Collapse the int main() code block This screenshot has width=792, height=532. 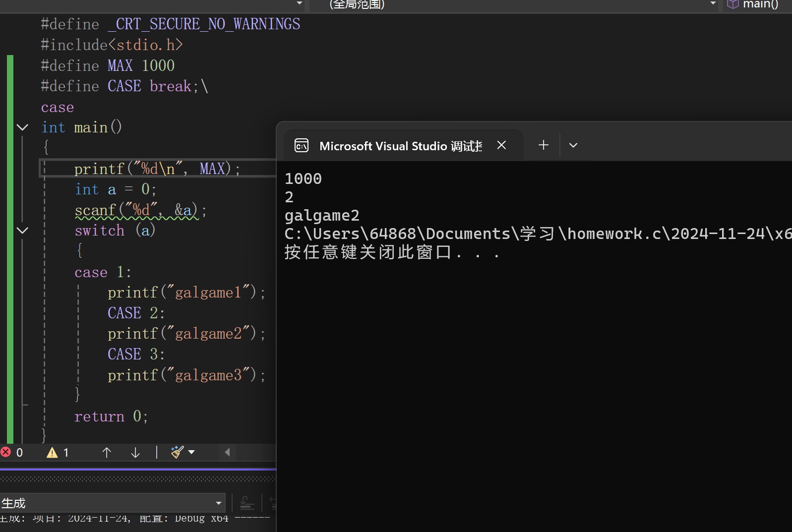[22, 127]
